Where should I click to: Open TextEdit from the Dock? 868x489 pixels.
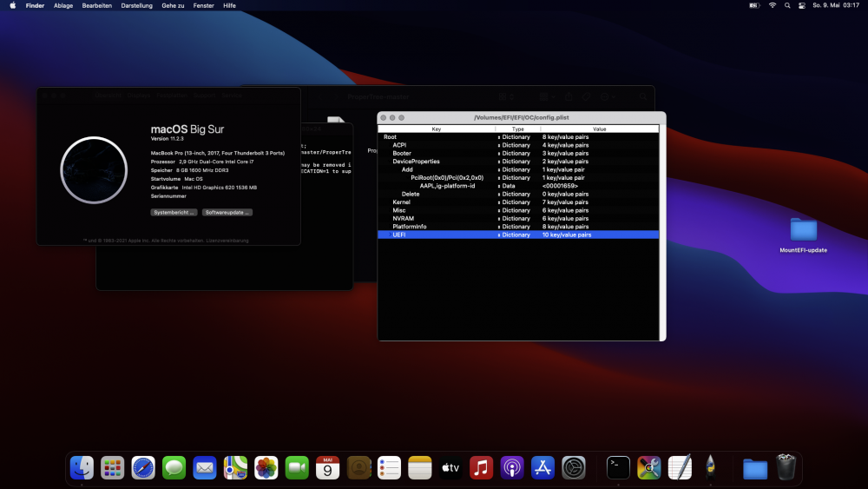[680, 468]
